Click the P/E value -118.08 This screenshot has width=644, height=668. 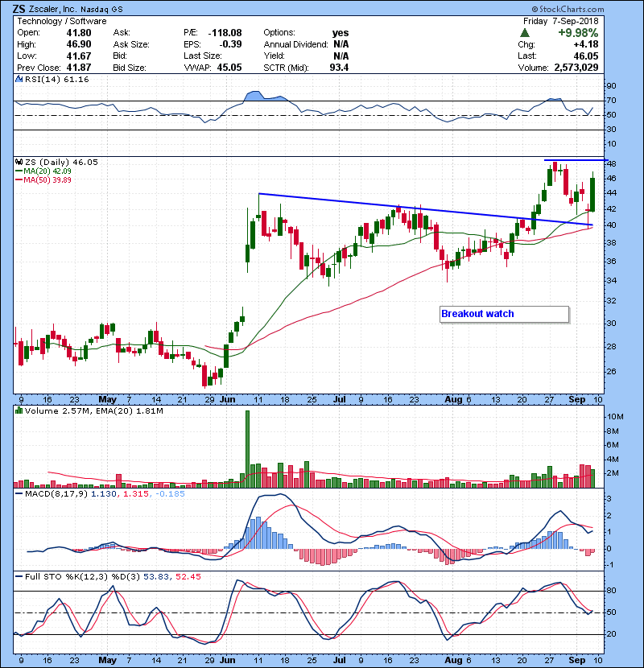tap(225, 33)
